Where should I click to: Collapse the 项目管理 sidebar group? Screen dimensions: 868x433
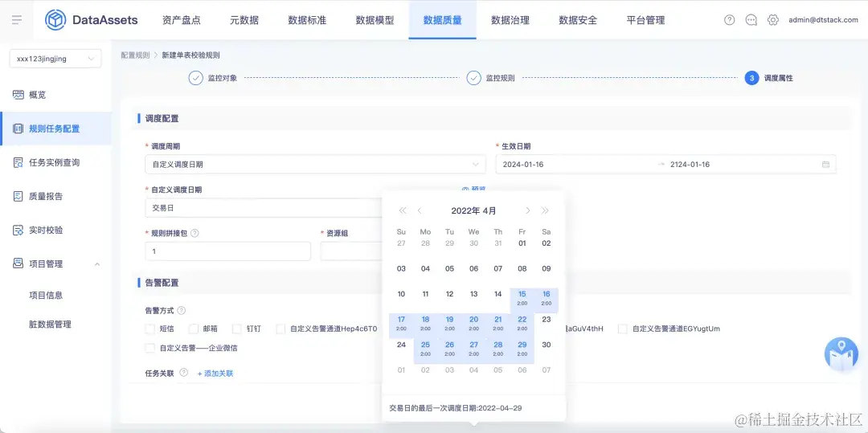(x=97, y=264)
